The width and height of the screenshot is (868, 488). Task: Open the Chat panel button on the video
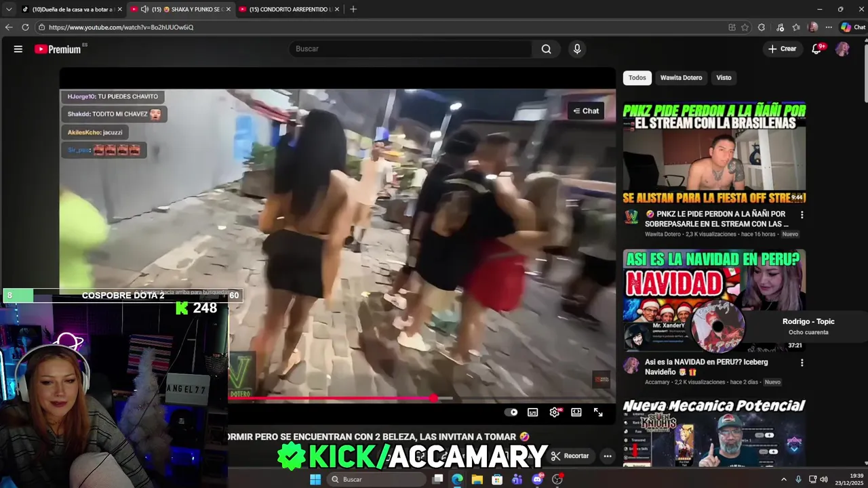point(586,111)
